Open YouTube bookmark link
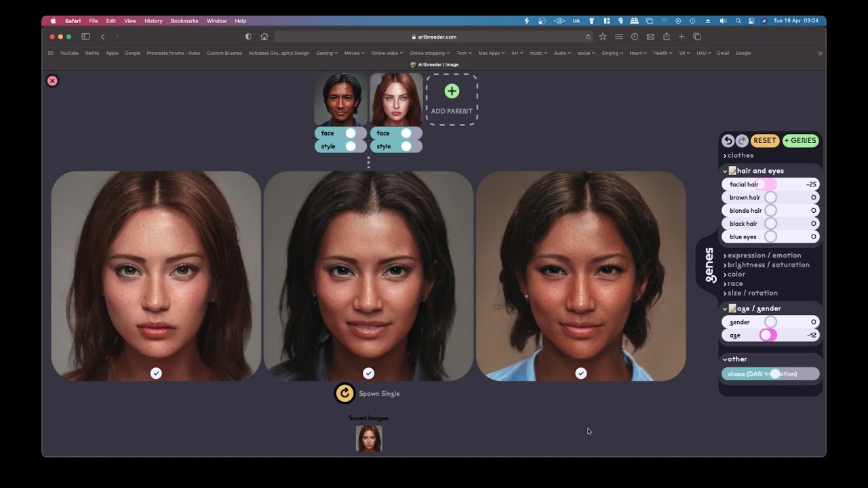 [69, 53]
